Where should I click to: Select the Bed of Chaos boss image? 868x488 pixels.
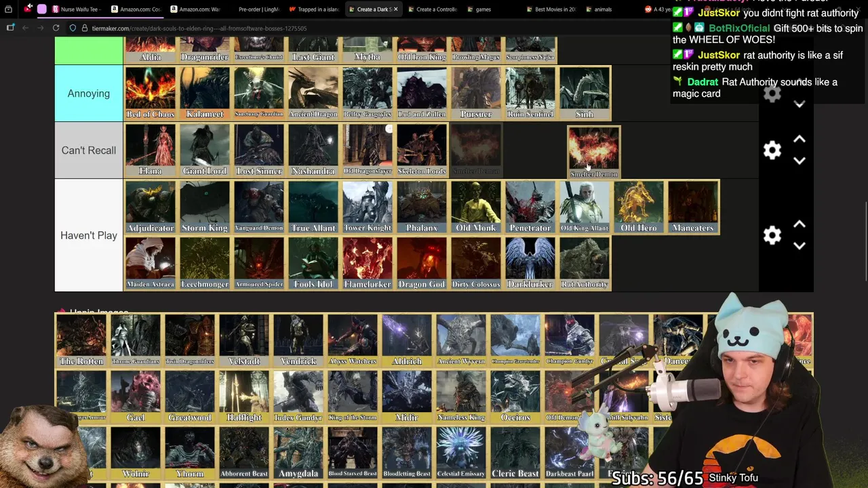pos(150,94)
